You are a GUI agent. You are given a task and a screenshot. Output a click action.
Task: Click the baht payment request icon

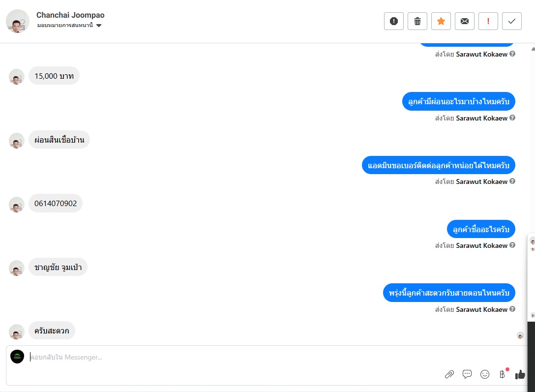pos(502,374)
